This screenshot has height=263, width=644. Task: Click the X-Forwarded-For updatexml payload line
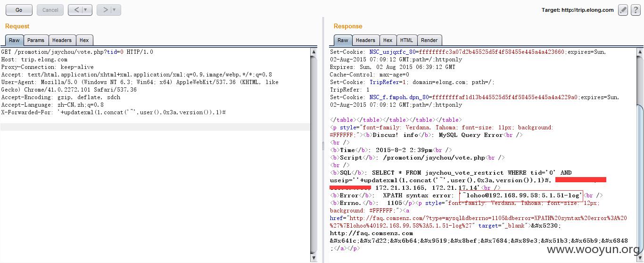pos(113,112)
